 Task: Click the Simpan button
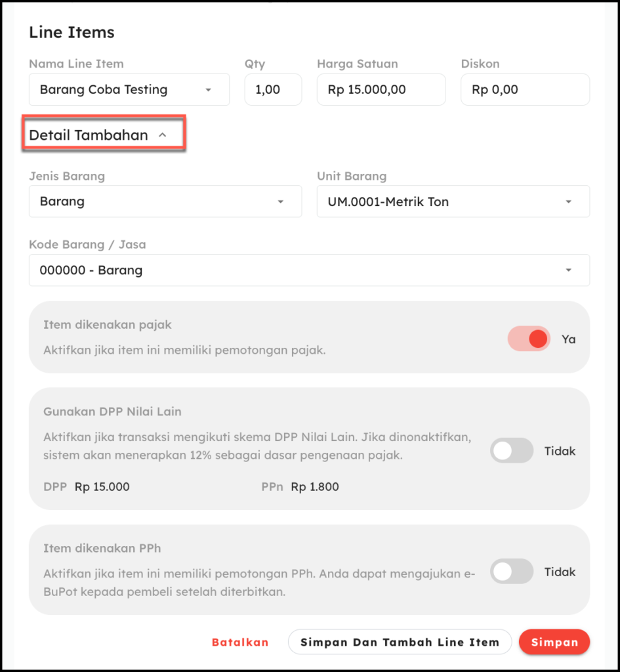point(554,642)
